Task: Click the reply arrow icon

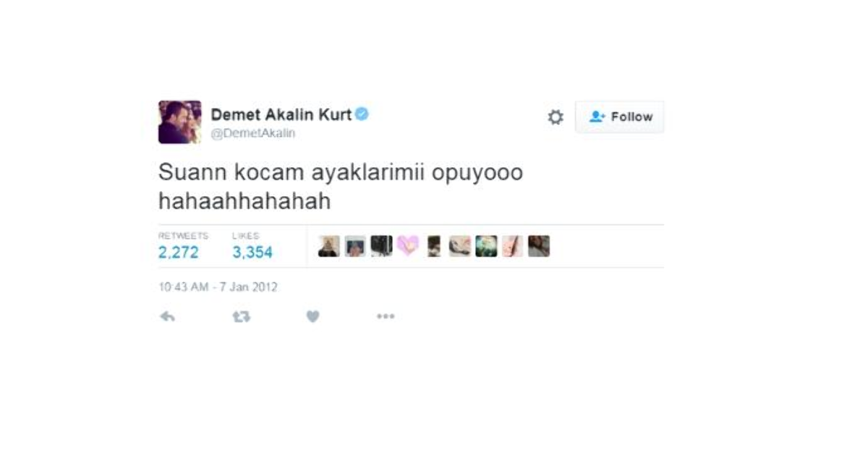Action: click(167, 316)
